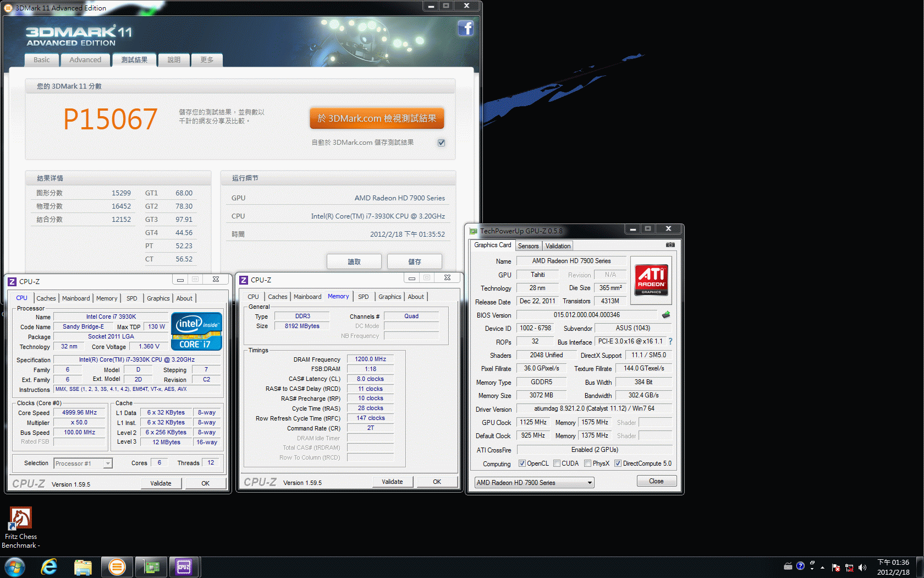
Task: Click the 3DMark 11 title bar icon
Action: (8, 8)
